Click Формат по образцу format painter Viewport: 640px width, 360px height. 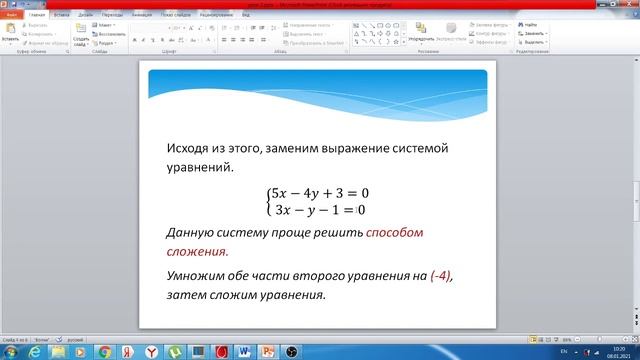45,43
